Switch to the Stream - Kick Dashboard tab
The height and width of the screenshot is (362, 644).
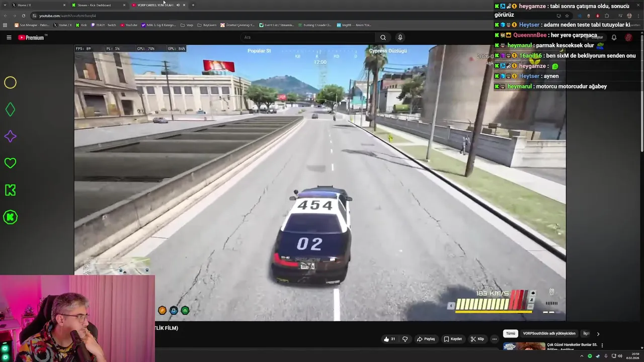click(99, 5)
